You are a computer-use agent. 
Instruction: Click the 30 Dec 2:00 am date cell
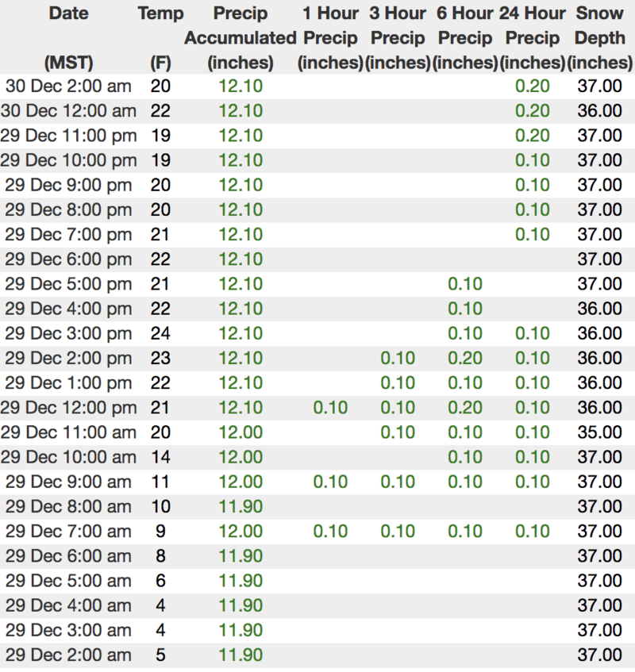68,86
